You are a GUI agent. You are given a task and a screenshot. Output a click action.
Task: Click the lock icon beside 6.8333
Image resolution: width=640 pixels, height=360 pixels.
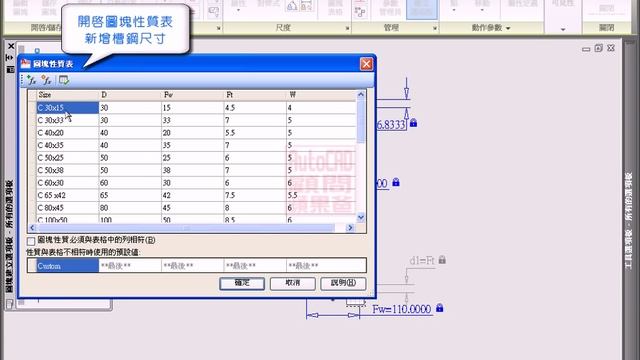tap(413, 122)
